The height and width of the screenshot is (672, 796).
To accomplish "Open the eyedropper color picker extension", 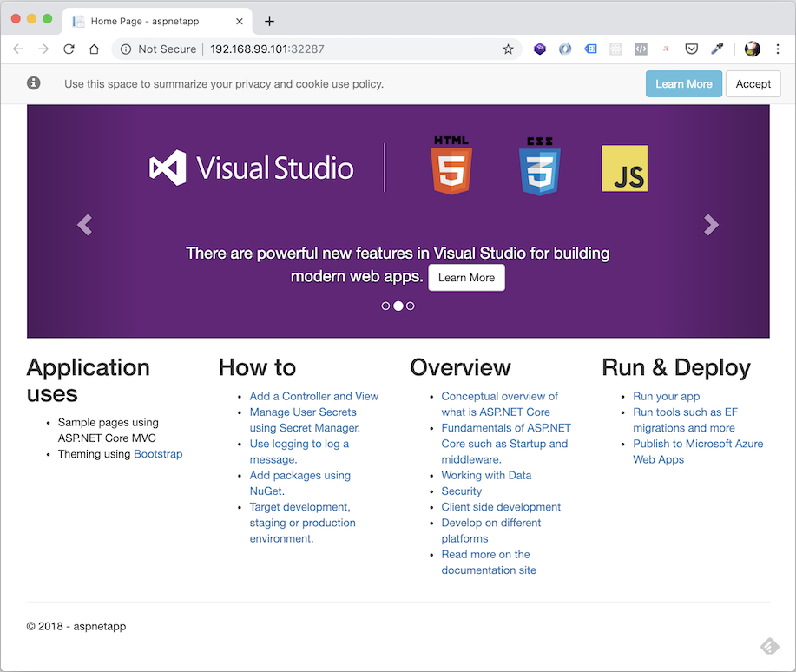I will click(717, 49).
